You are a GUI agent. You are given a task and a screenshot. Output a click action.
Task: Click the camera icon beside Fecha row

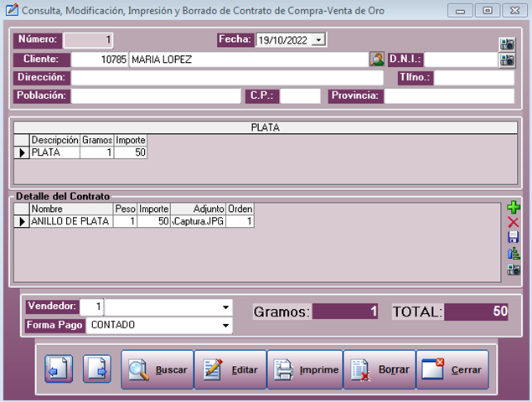click(x=507, y=44)
